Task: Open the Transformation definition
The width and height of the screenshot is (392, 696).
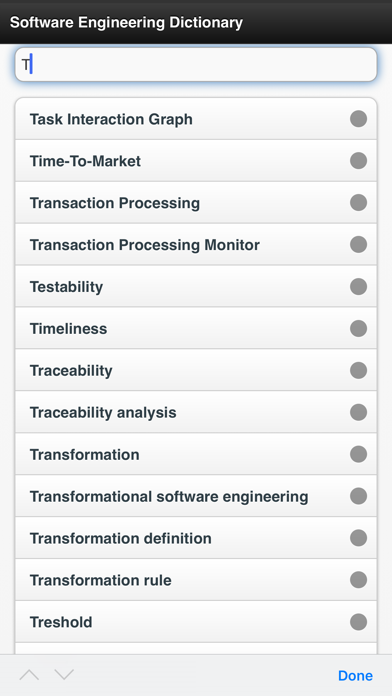Action: 196,538
